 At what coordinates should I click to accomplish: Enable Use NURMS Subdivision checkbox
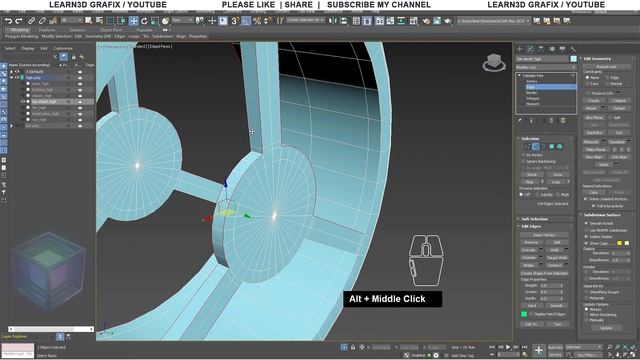587,230
